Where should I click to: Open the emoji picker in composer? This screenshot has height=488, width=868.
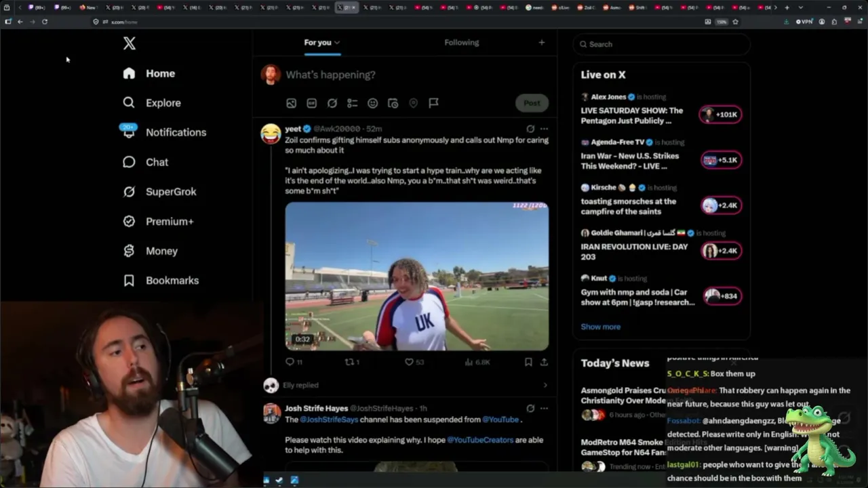coord(372,103)
